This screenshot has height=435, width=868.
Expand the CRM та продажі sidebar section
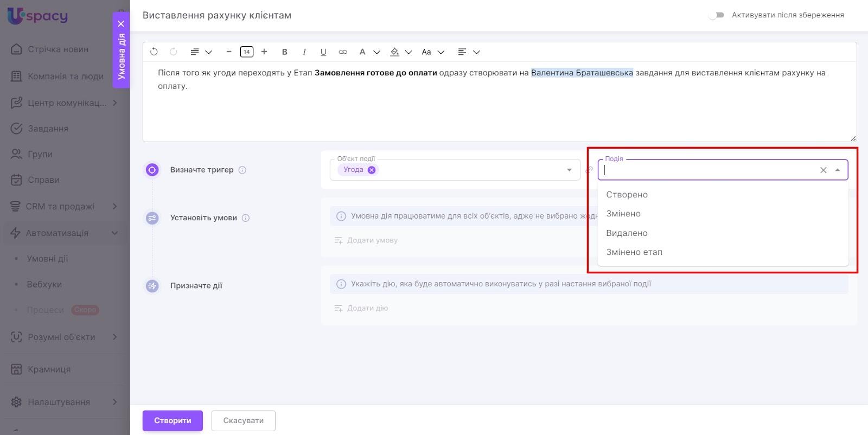pos(114,206)
